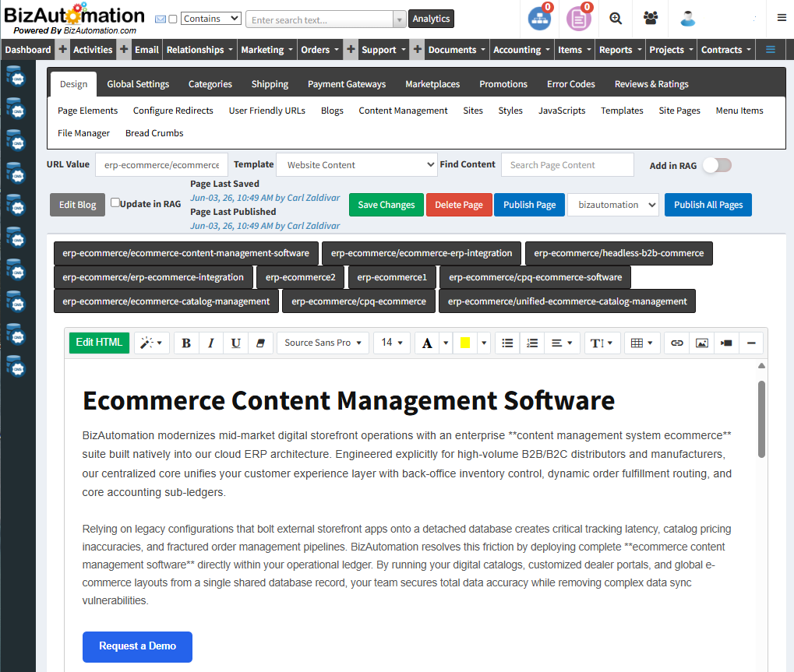Open the Contains filter dropdown
The width and height of the screenshot is (794, 672).
click(x=210, y=19)
